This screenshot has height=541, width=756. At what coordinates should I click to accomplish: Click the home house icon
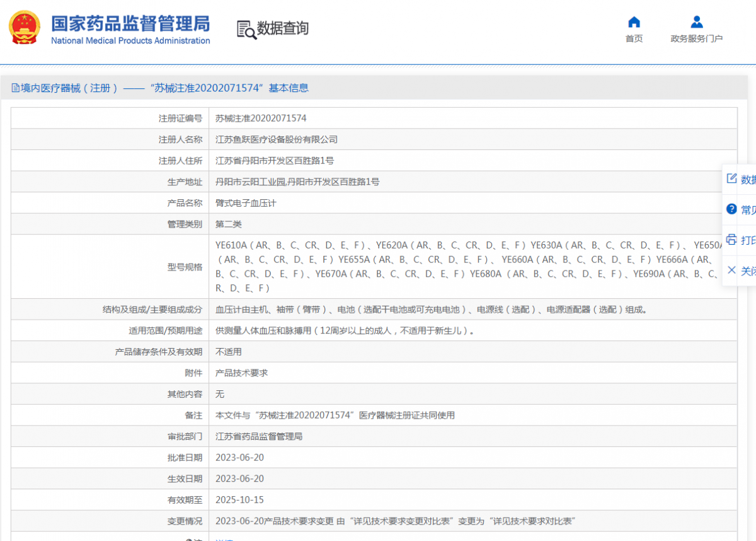pyautogui.click(x=634, y=22)
